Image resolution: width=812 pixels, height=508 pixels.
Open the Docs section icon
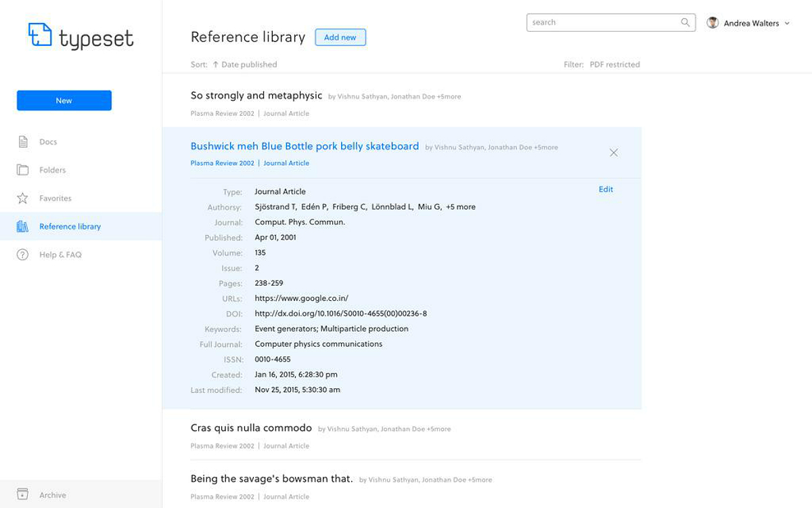coord(22,141)
